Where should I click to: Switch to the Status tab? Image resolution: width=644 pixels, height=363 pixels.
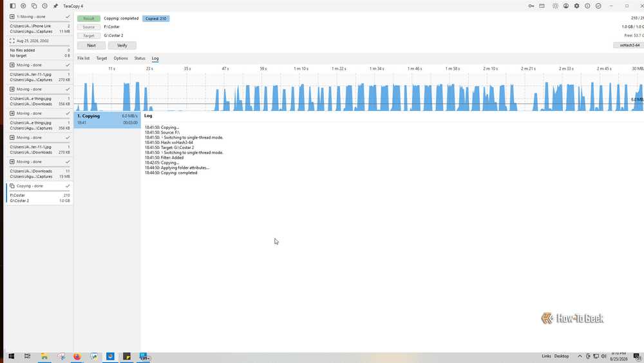click(x=140, y=59)
